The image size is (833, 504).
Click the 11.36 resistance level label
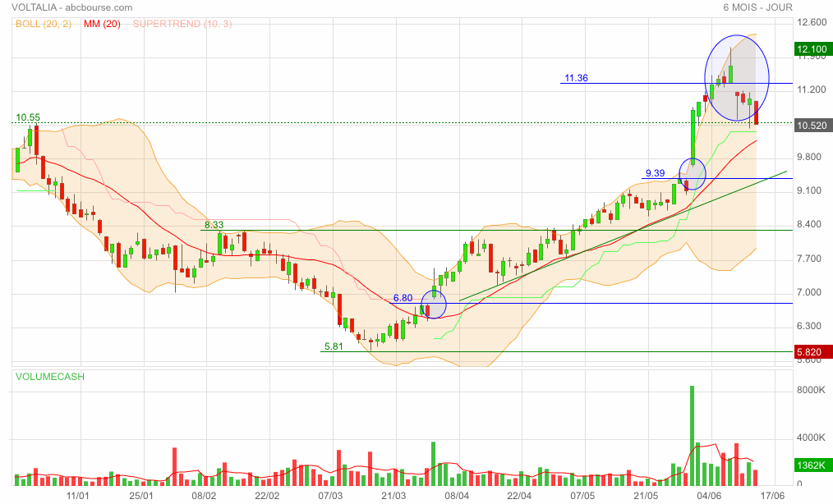point(576,78)
